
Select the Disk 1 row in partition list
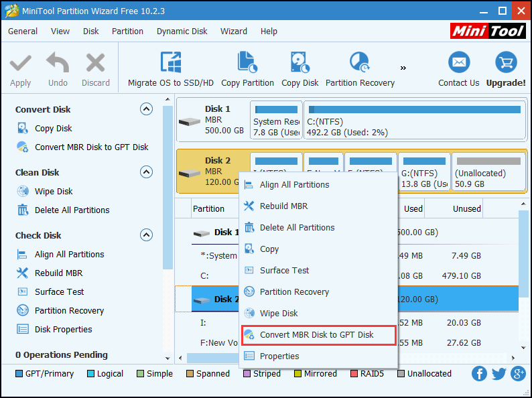pyautogui.click(x=216, y=233)
